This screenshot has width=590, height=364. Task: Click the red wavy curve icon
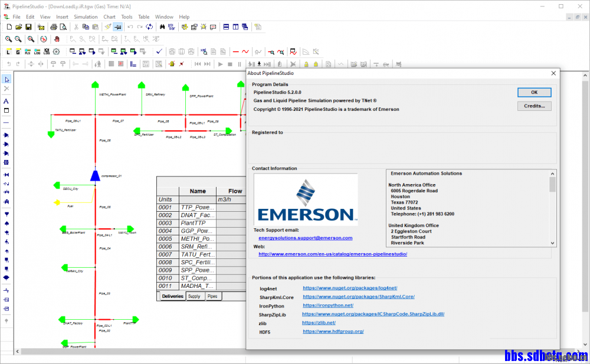(245, 51)
